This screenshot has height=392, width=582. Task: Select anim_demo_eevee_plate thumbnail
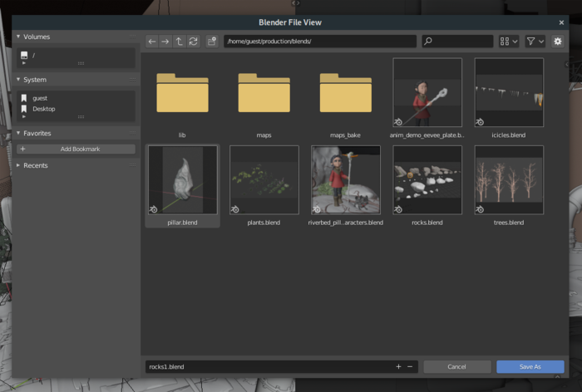coord(427,92)
